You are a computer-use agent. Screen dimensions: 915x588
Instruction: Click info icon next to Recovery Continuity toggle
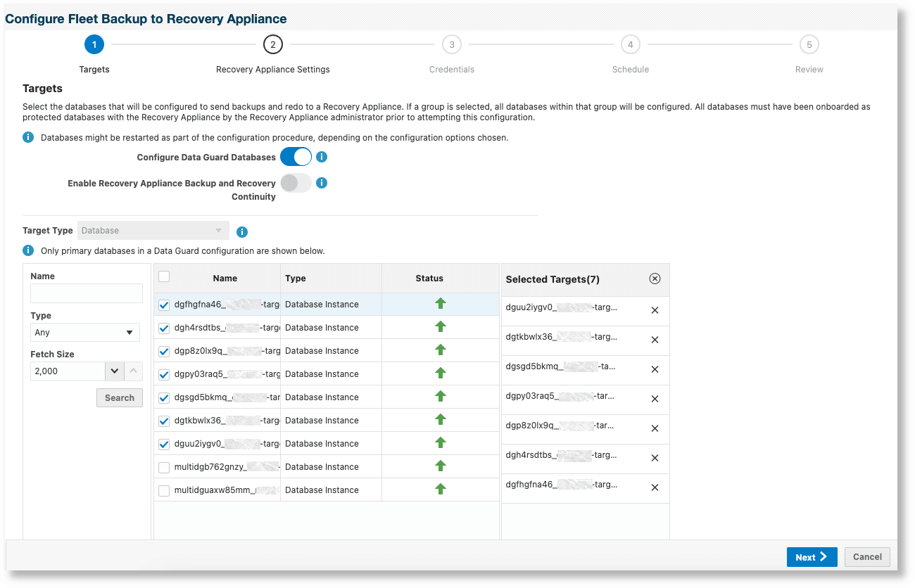click(x=322, y=183)
